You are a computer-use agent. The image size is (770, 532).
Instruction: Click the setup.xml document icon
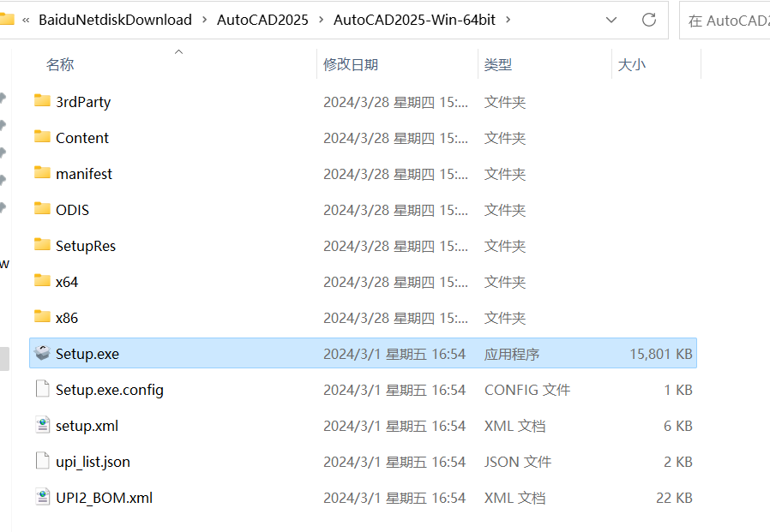43,425
